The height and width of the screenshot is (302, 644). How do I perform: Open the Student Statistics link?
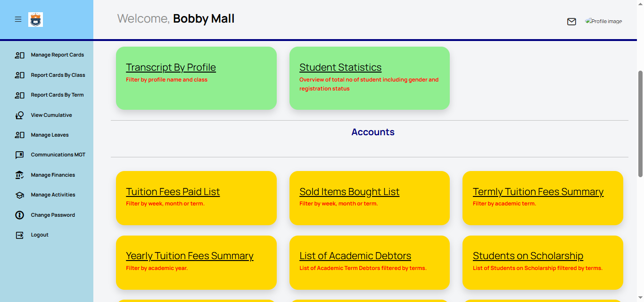pyautogui.click(x=340, y=67)
